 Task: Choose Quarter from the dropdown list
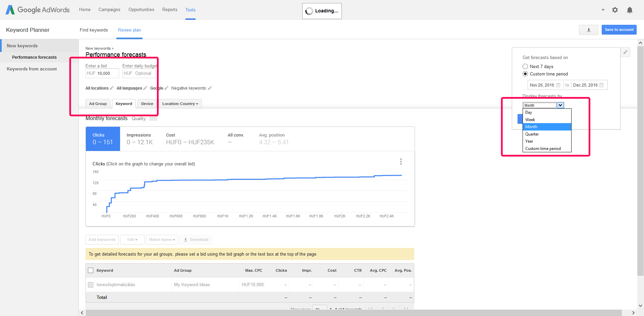547,134
